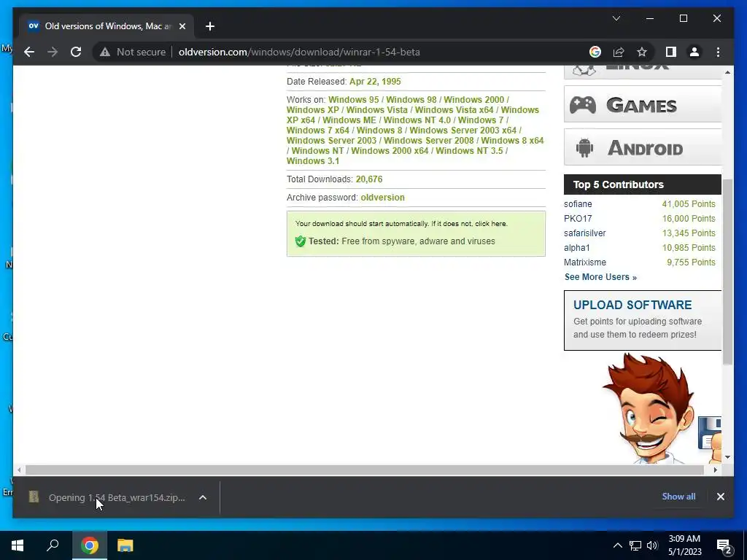747x560 pixels.
Task: Go back to previous page in Chrome
Action: click(29, 52)
